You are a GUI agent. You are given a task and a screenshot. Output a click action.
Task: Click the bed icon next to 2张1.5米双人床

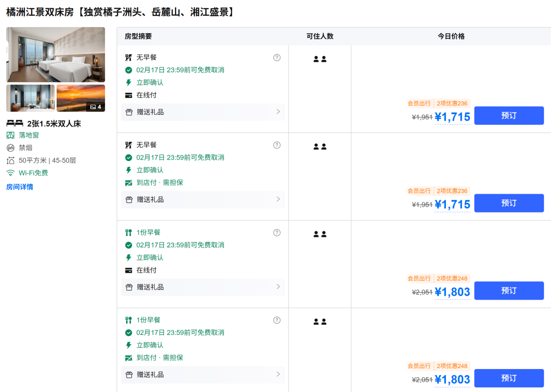15,123
